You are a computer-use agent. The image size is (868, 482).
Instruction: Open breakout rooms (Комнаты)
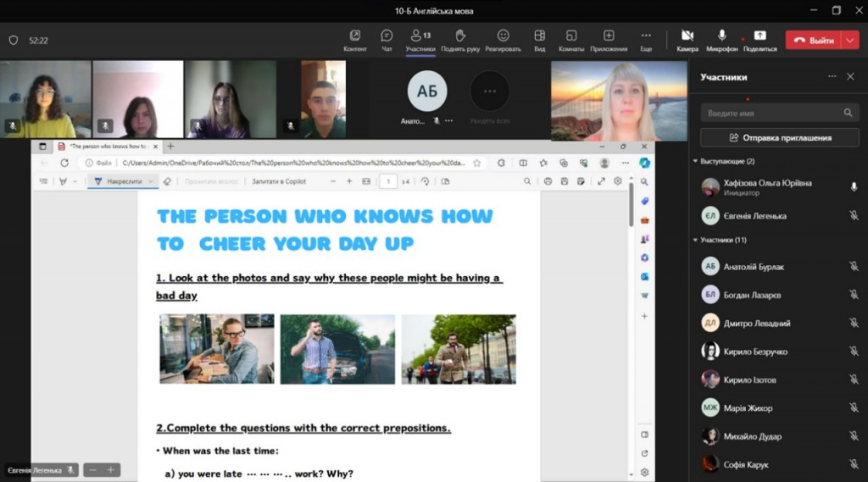coord(571,36)
